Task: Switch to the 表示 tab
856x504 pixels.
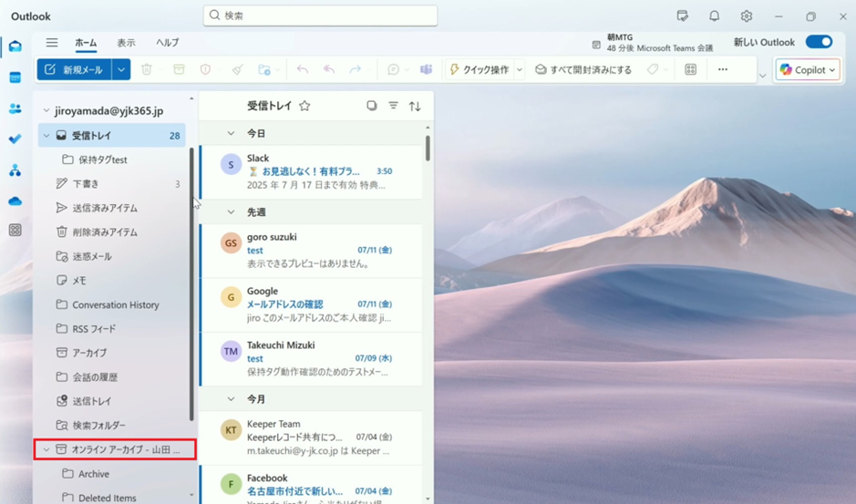Action: (126, 43)
